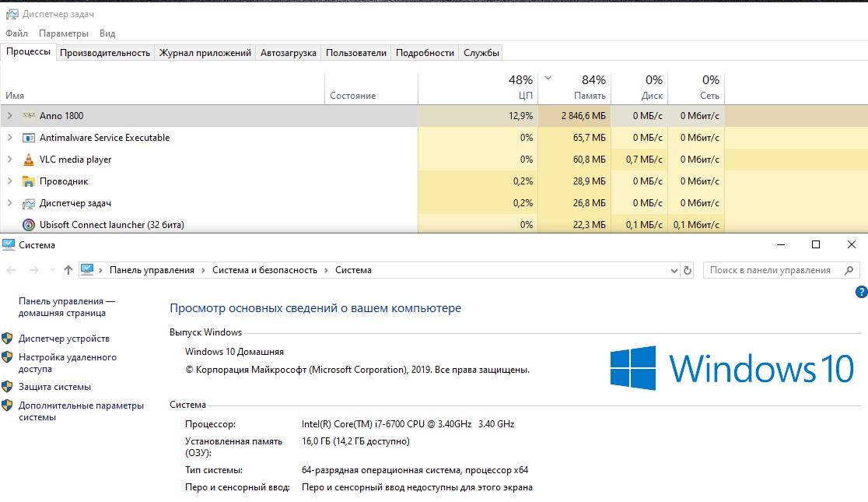Go up one level in Control Panel
Image resolution: width=868 pixels, height=502 pixels.
[x=68, y=270]
